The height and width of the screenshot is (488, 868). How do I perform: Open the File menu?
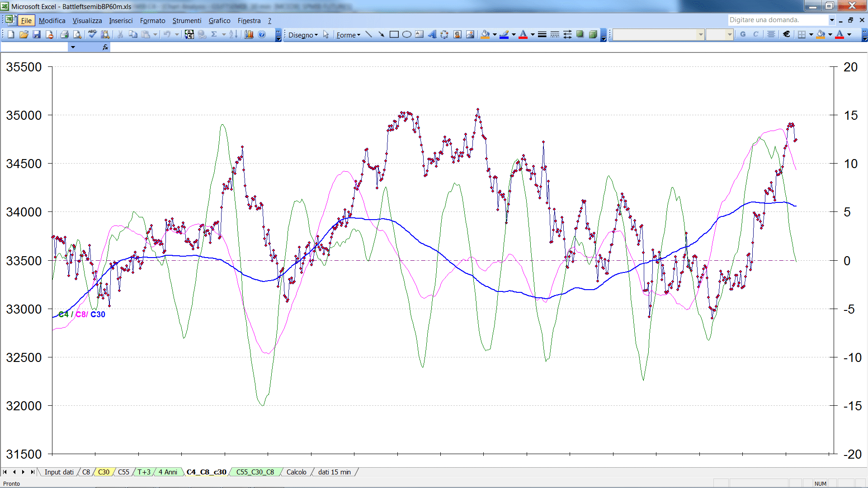click(26, 20)
